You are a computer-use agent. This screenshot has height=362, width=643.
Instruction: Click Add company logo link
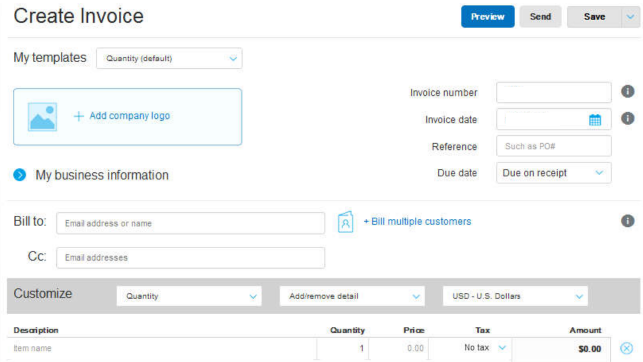click(x=122, y=116)
